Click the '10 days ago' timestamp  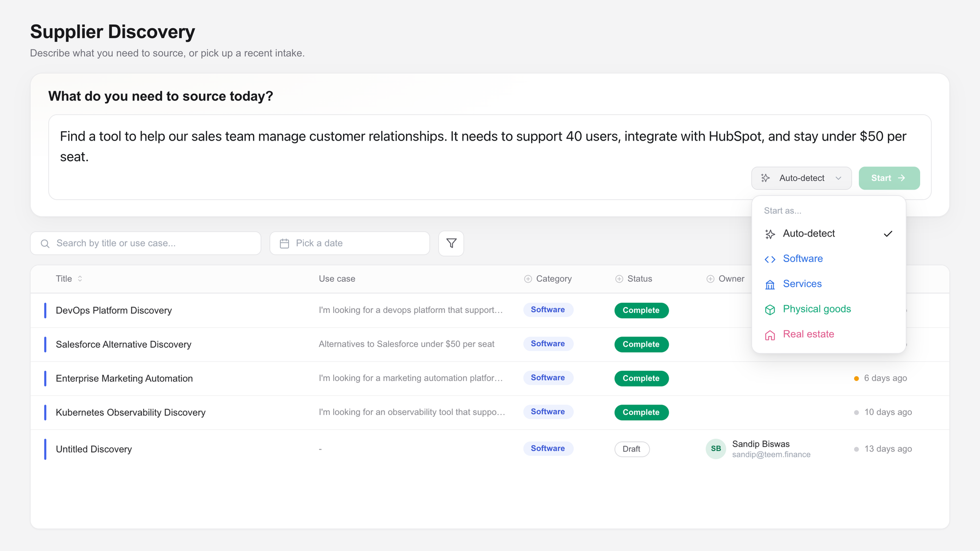888,412
